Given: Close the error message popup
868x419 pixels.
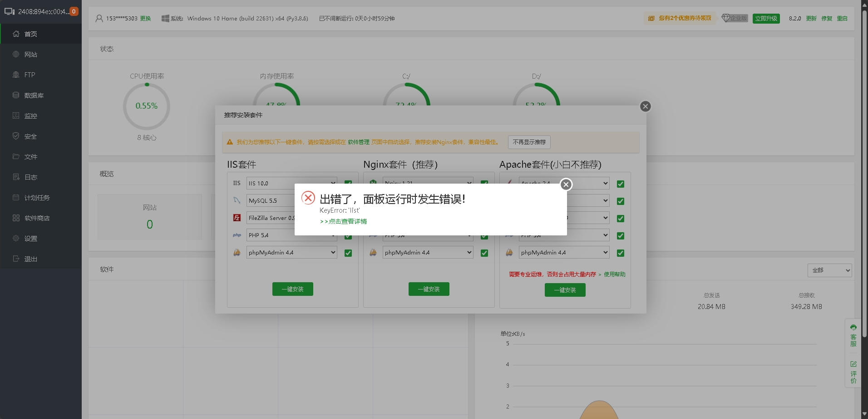Looking at the screenshot, I should coord(566,185).
